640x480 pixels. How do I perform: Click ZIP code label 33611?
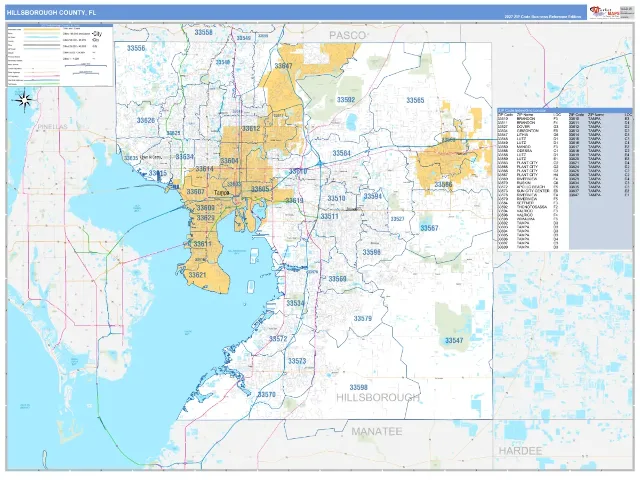(202, 244)
